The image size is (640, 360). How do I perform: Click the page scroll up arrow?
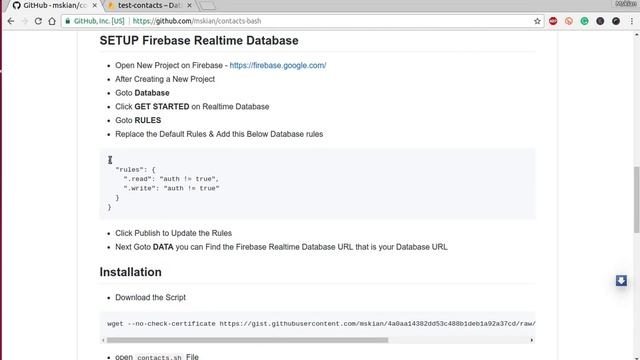click(636, 36)
